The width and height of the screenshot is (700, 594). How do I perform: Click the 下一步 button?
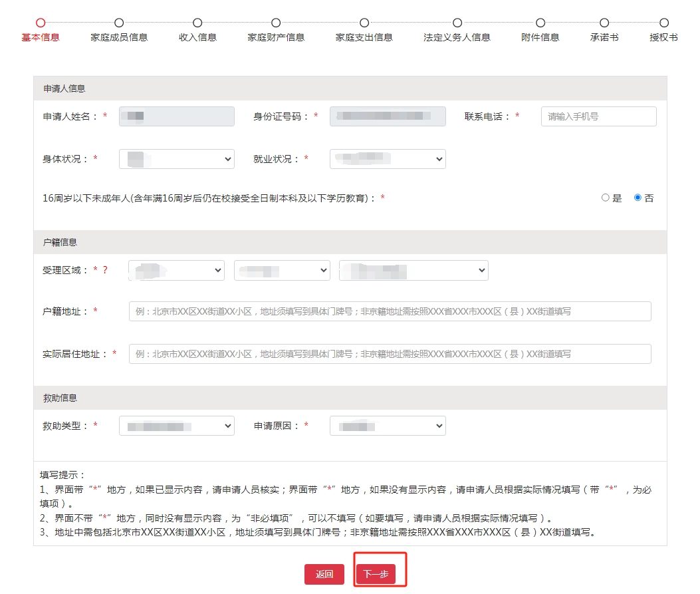point(379,574)
